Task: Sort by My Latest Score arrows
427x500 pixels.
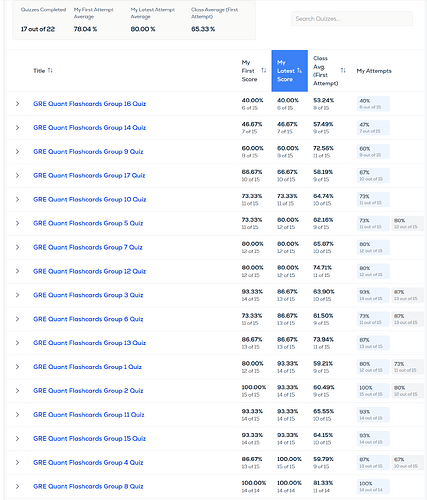Action: click(x=299, y=70)
